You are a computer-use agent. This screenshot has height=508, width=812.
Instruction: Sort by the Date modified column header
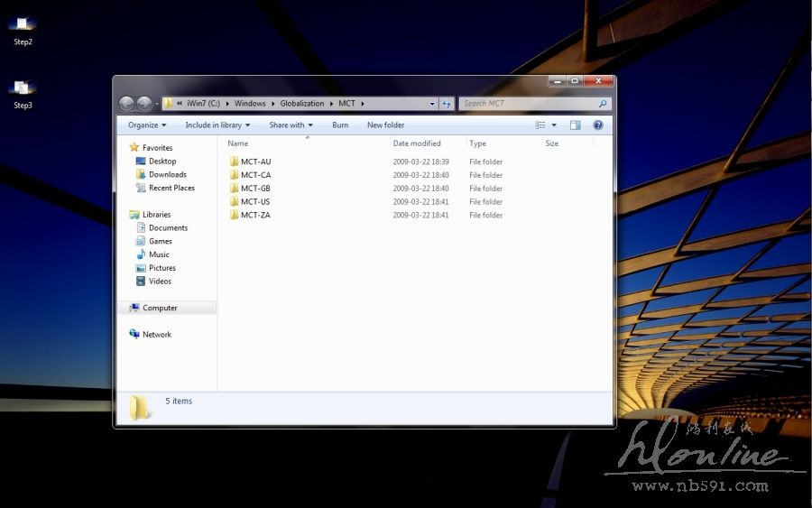click(x=417, y=143)
